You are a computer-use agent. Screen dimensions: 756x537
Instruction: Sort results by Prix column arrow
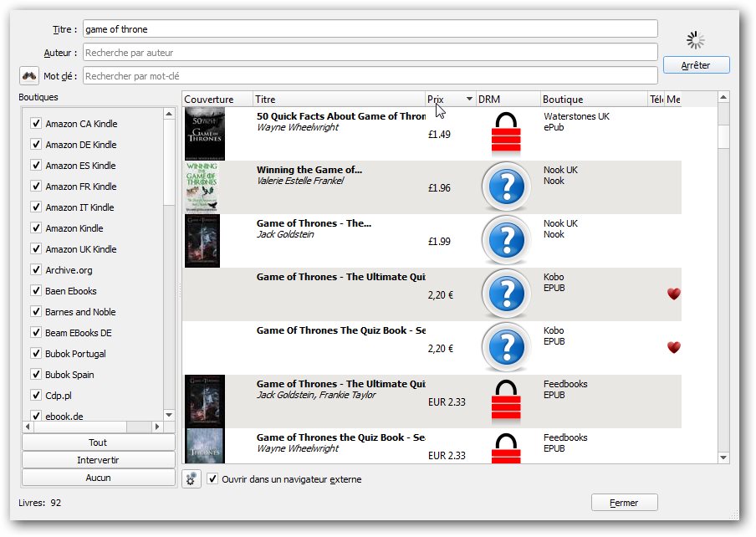(469, 100)
